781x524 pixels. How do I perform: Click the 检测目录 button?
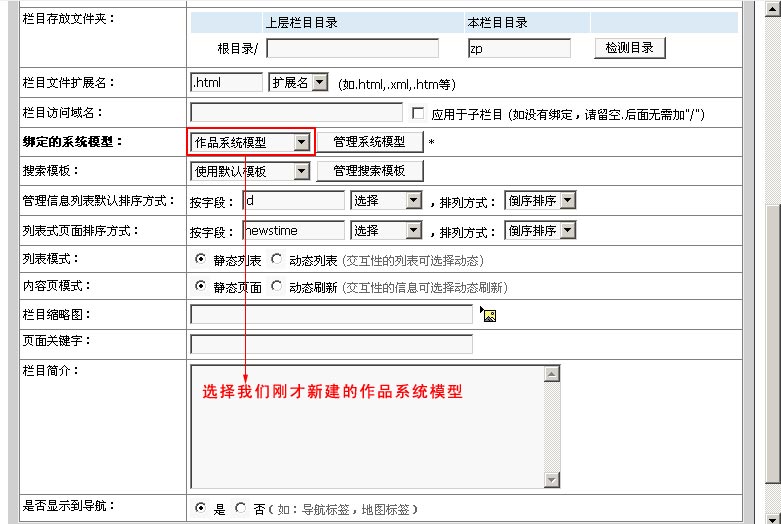pos(630,48)
